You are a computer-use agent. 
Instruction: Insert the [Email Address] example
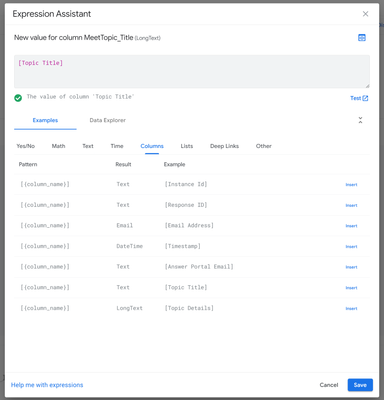(351, 226)
